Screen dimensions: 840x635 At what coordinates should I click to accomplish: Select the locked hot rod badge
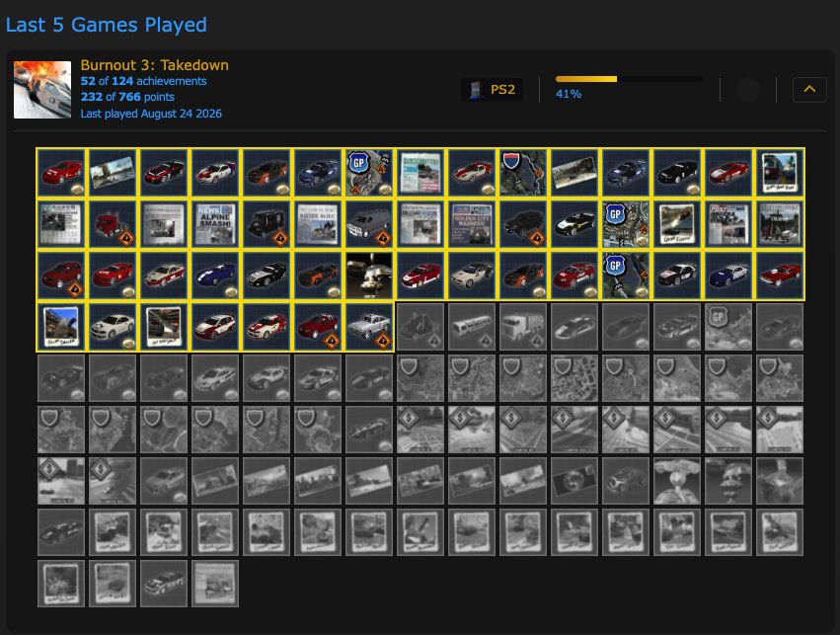(626, 481)
